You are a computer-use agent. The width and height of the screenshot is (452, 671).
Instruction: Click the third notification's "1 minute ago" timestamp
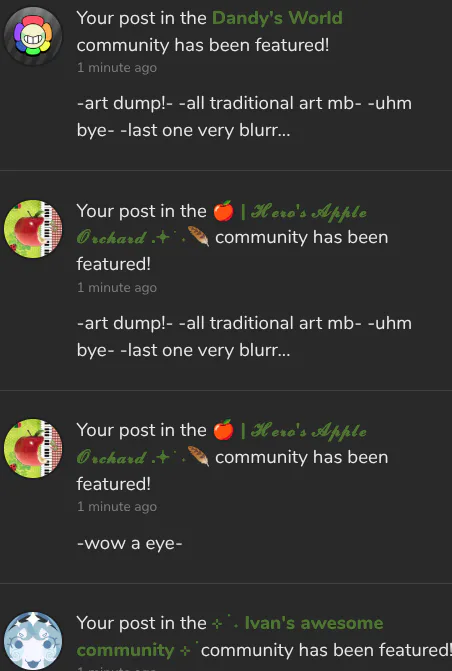tap(117, 507)
